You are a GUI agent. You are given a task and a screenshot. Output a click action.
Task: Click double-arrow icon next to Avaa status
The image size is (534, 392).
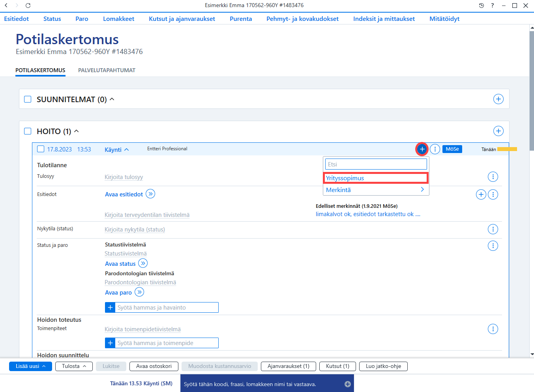click(x=143, y=263)
